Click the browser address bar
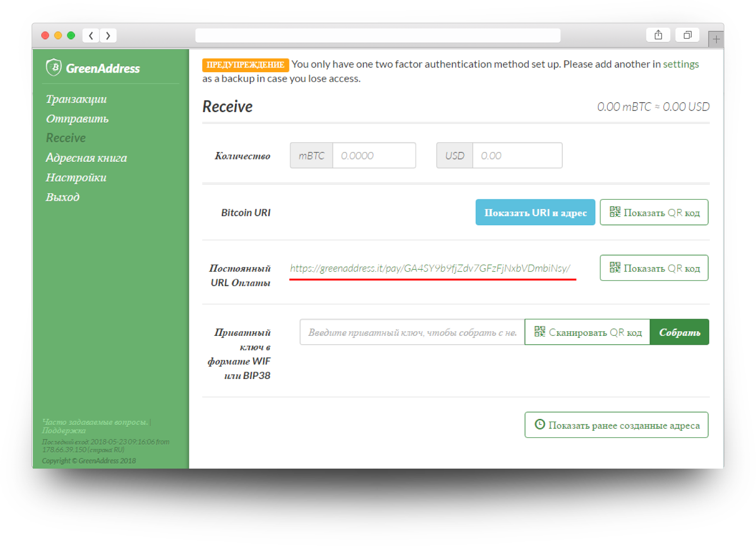The height and width of the screenshot is (546, 756). pyautogui.click(x=378, y=36)
